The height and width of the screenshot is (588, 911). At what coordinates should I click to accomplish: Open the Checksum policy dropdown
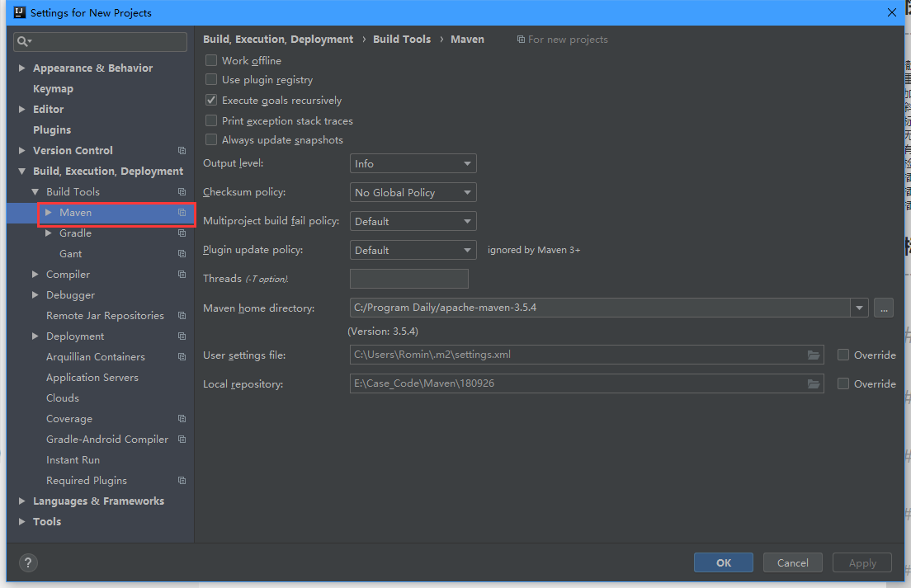pyautogui.click(x=413, y=192)
